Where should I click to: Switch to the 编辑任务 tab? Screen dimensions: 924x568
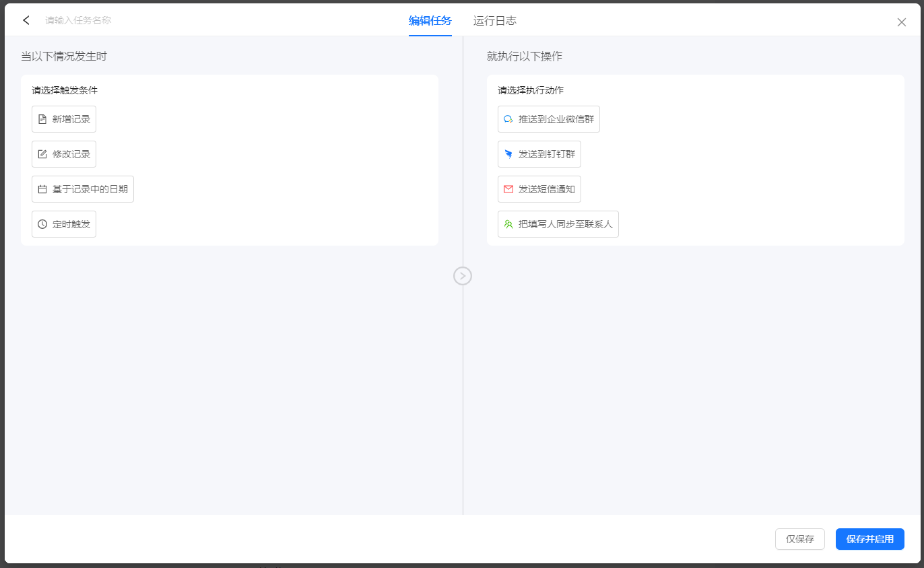click(x=430, y=21)
